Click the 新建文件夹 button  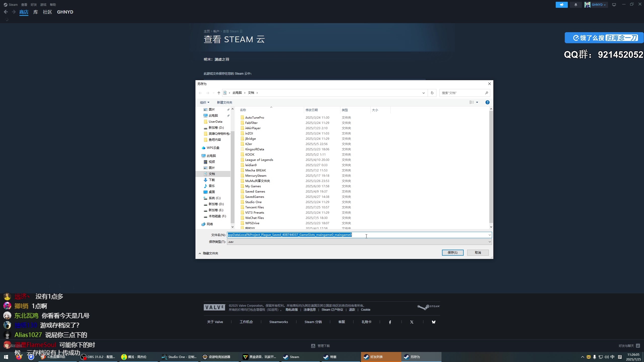click(224, 102)
